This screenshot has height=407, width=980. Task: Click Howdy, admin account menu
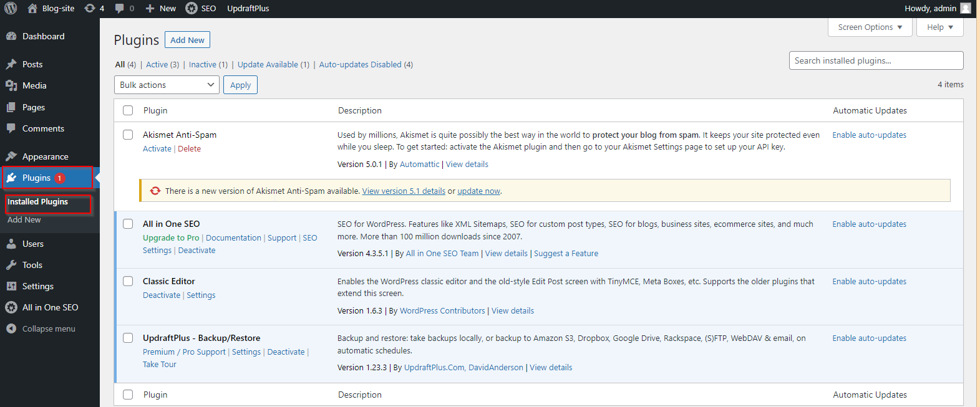coord(937,8)
